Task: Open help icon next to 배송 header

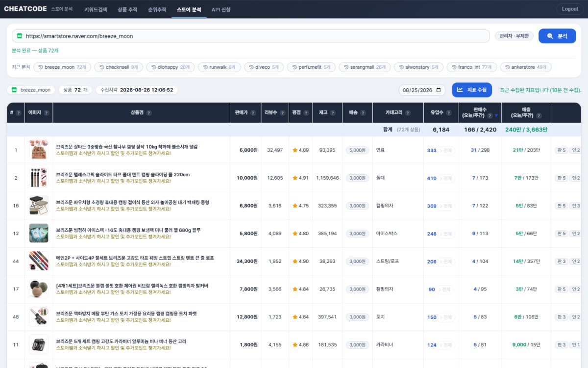Action: [362, 113]
